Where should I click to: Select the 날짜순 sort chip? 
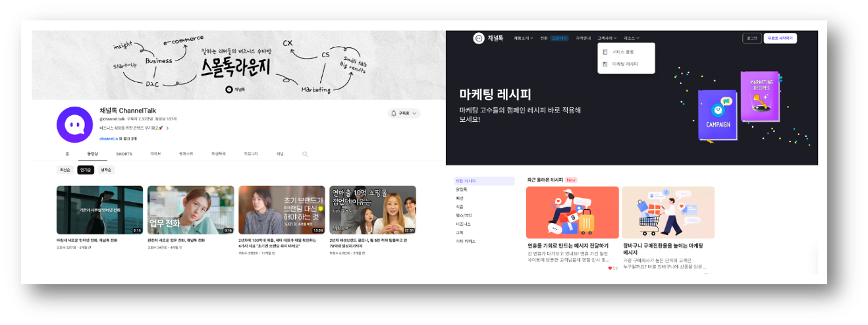click(x=106, y=170)
